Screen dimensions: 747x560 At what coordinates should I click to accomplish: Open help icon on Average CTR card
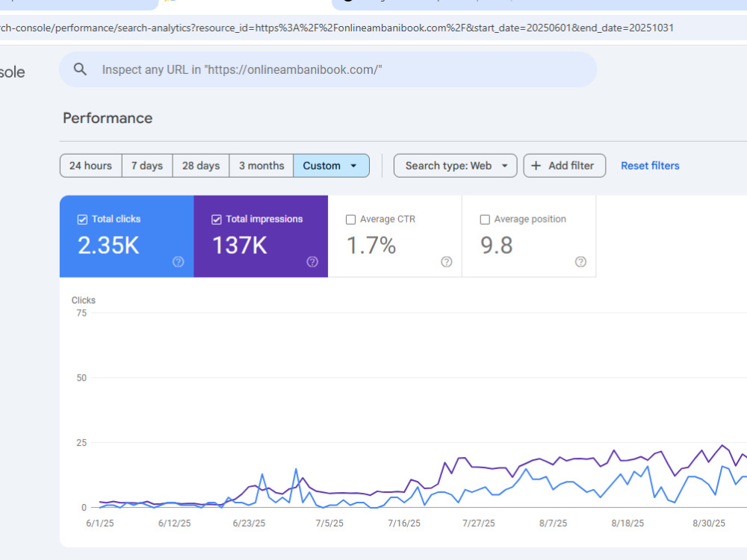[447, 262]
